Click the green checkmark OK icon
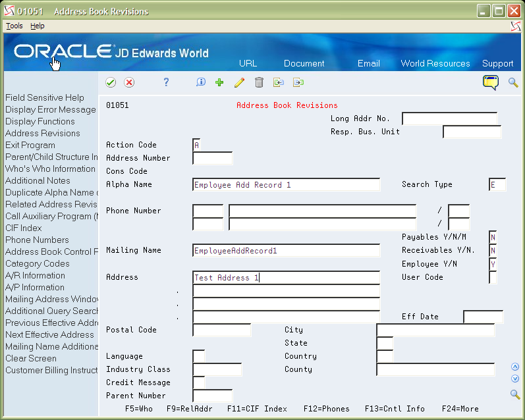 tap(111, 82)
